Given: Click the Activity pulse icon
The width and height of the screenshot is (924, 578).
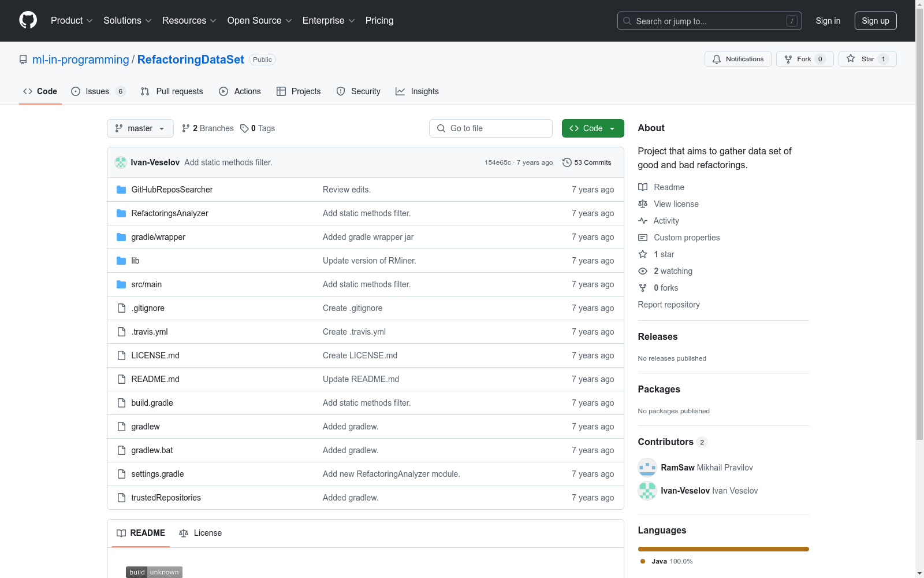Looking at the screenshot, I should [x=643, y=221].
